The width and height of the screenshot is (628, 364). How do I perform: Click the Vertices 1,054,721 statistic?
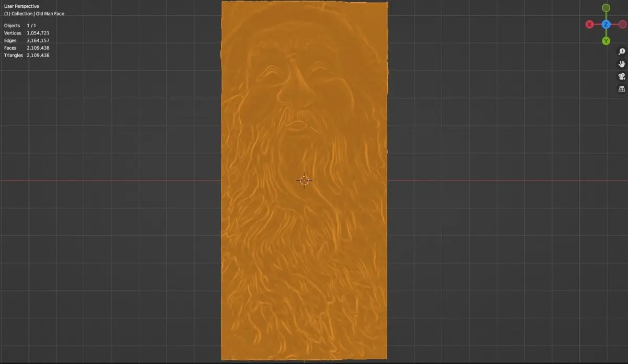tap(27, 33)
